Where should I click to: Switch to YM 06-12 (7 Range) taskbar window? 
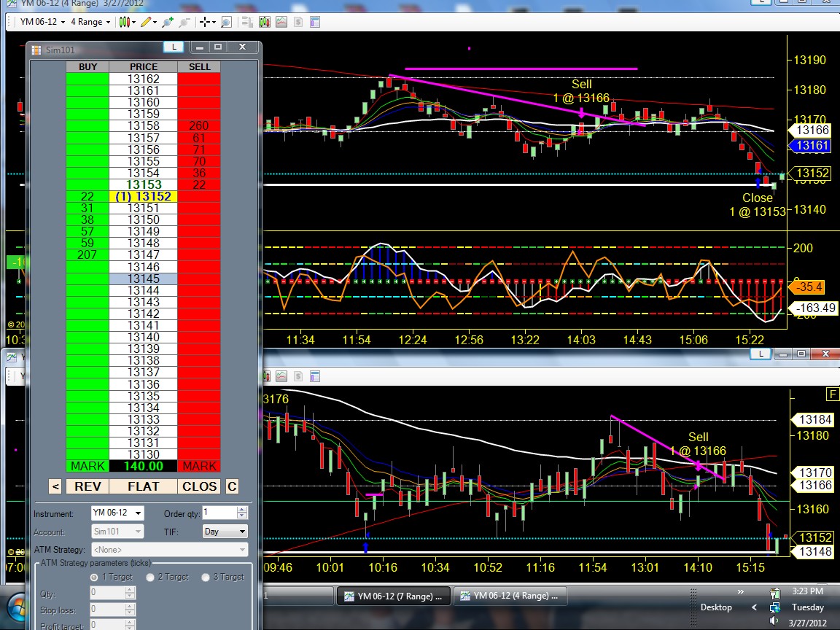tap(394, 596)
